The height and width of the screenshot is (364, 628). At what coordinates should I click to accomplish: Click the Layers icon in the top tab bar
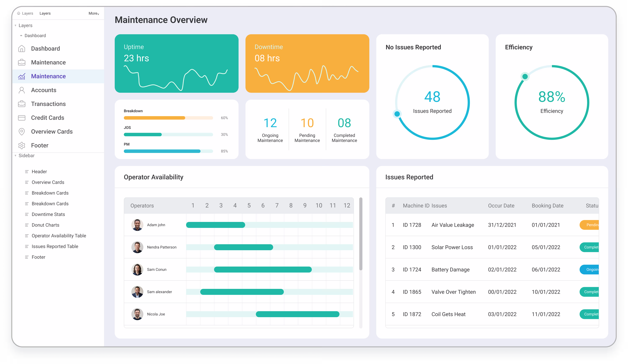[x=19, y=13]
